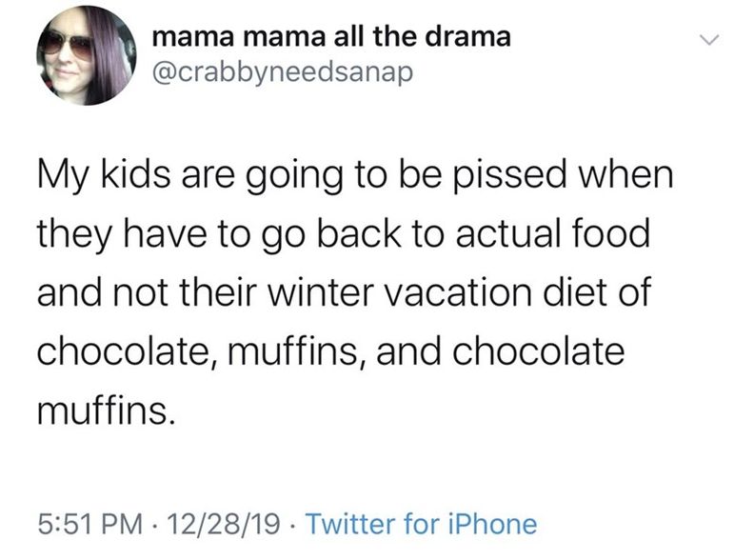Select the word 'kids' in the tweet
The height and width of the screenshot is (560, 754).
134,174
